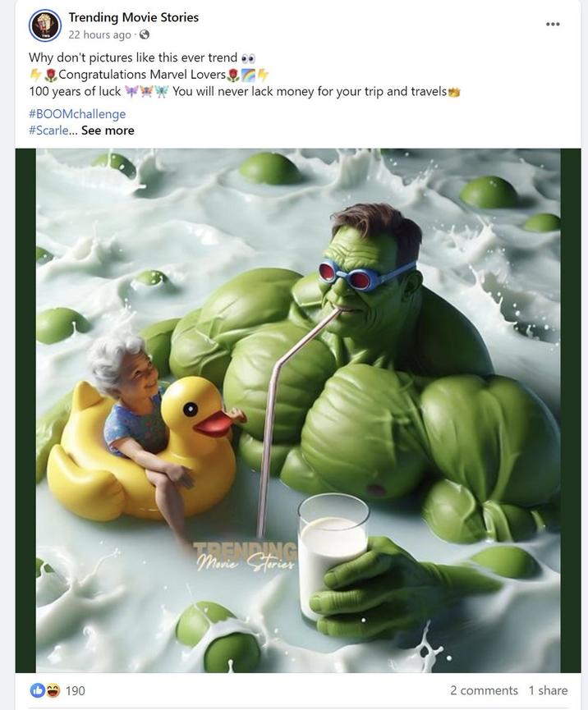Click the eyes emoji in the caption

[248, 58]
